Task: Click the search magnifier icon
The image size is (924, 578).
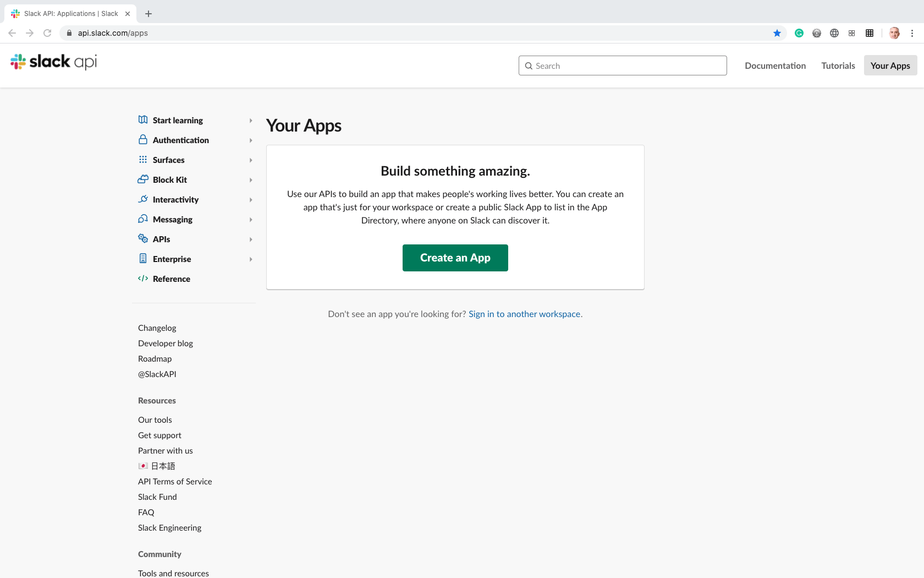Action: coord(529,66)
